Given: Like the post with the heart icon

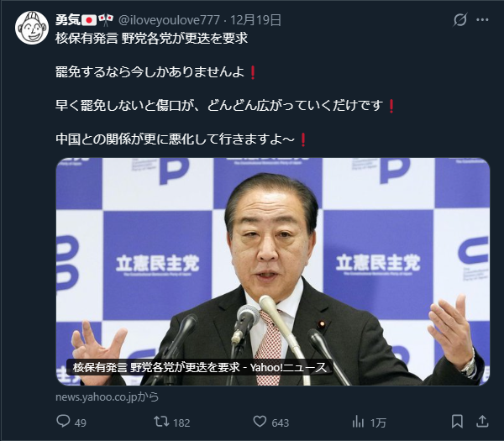Looking at the screenshot, I should pyautogui.click(x=260, y=421).
